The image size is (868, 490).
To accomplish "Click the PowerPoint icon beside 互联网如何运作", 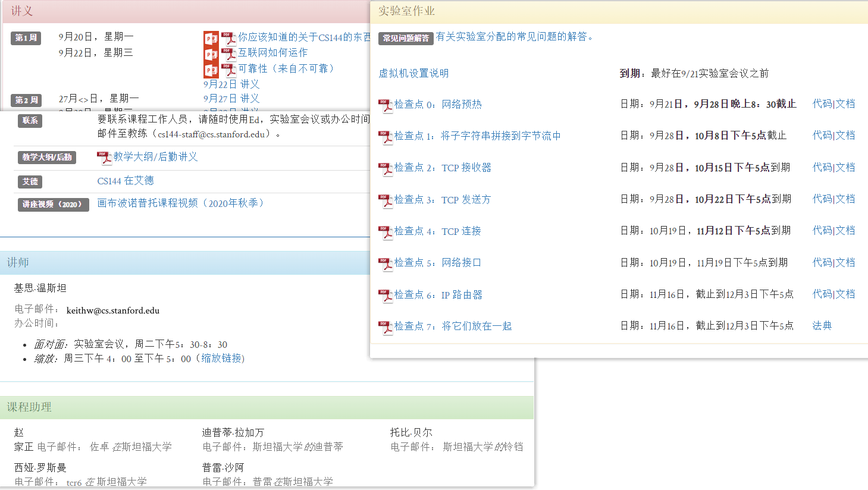I will [x=211, y=55].
